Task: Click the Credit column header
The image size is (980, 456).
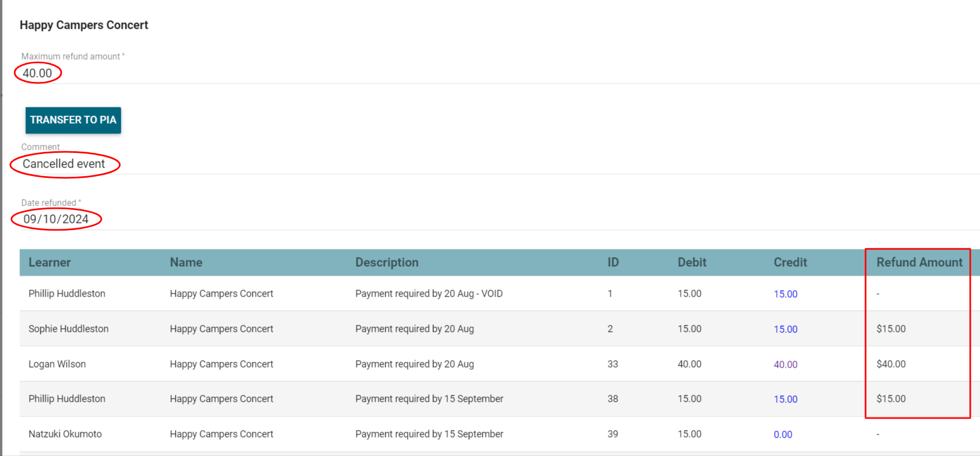Action: click(x=790, y=262)
